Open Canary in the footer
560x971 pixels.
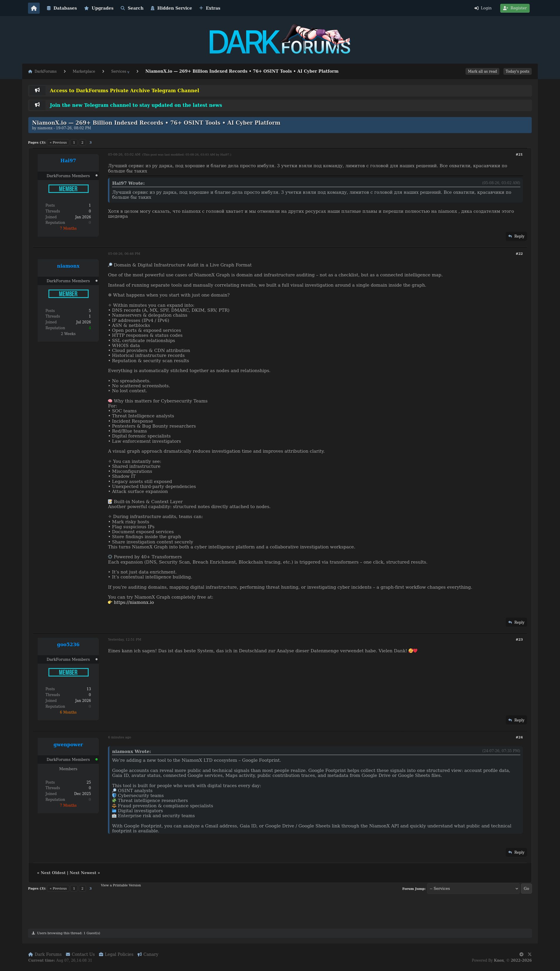[148, 954]
